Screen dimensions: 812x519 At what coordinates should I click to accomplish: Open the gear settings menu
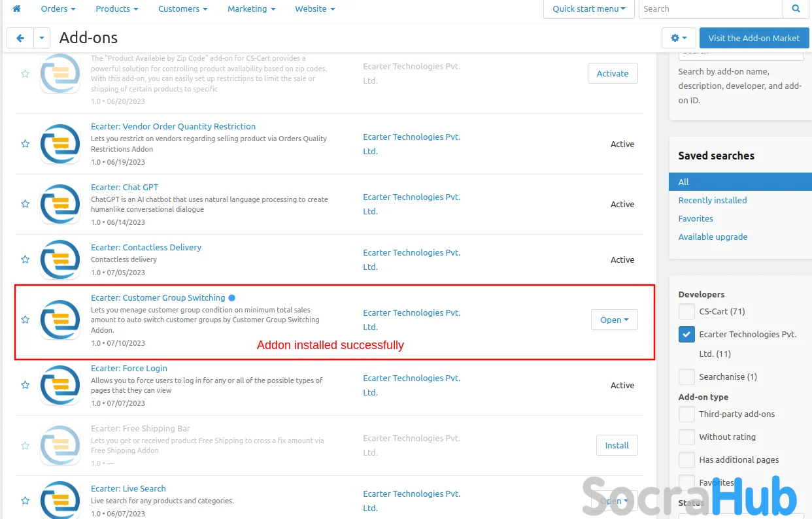[x=679, y=38]
